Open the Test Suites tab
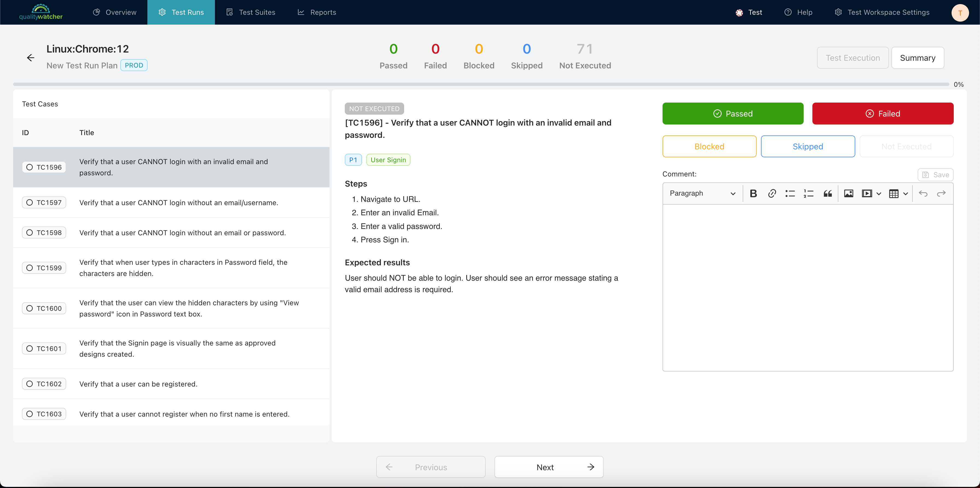Viewport: 980px width, 488px height. (x=251, y=12)
